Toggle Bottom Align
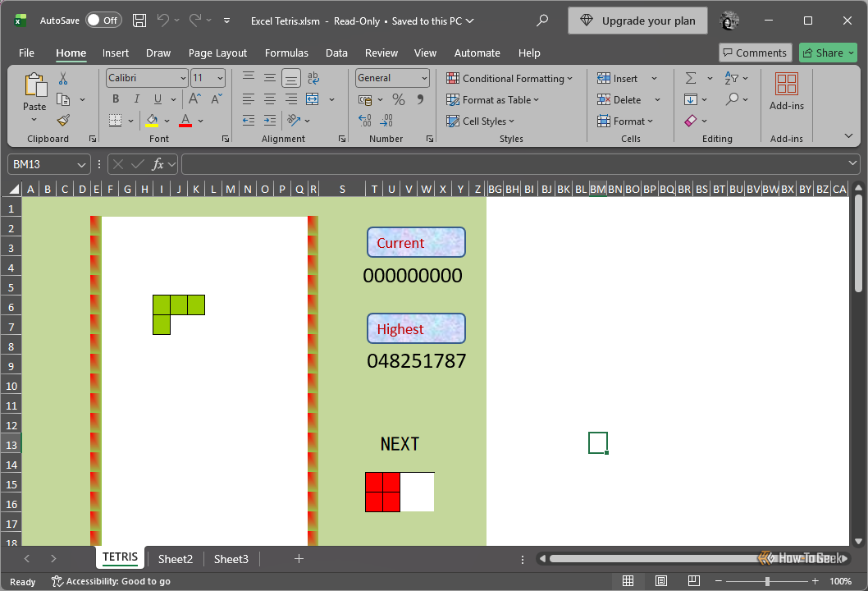The height and width of the screenshot is (591, 868). pyautogui.click(x=291, y=78)
